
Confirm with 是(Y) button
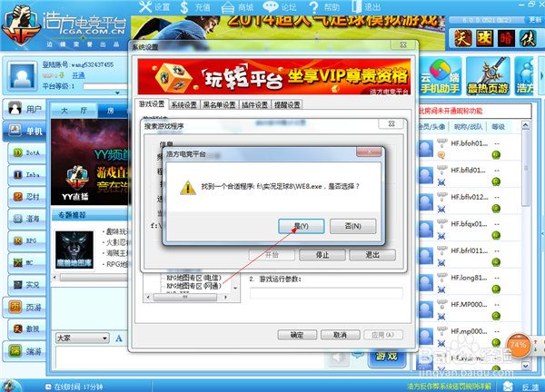click(301, 226)
